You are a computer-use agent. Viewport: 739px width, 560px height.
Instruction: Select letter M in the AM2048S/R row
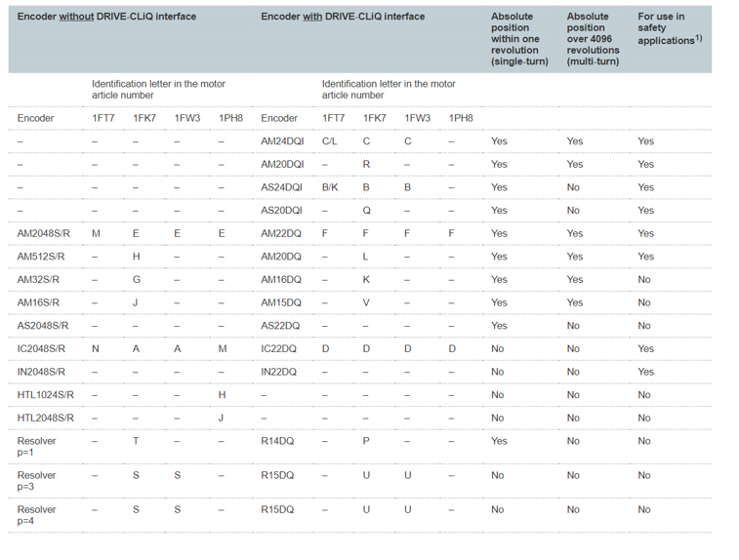[x=96, y=233]
